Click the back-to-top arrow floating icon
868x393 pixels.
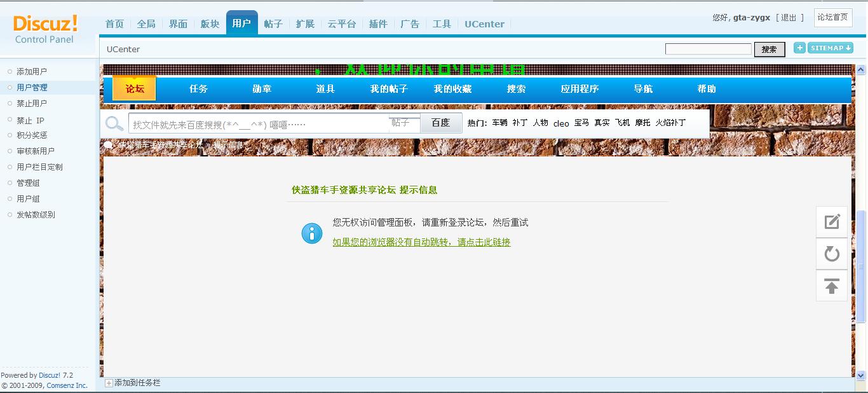tap(832, 286)
